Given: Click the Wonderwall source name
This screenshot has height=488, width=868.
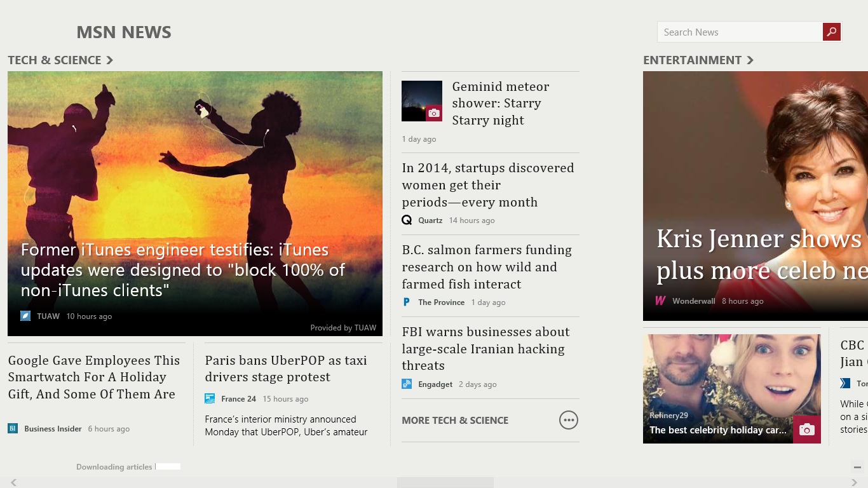Looking at the screenshot, I should point(694,301).
